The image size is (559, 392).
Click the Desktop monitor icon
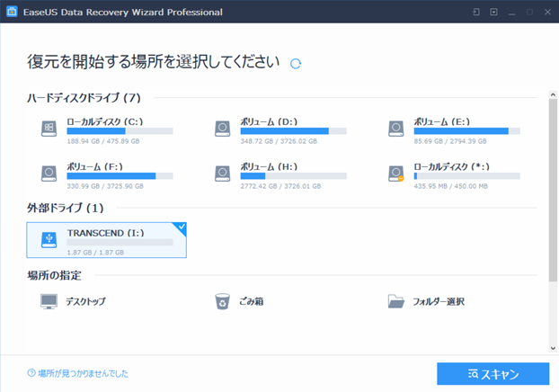pyautogui.click(x=49, y=302)
